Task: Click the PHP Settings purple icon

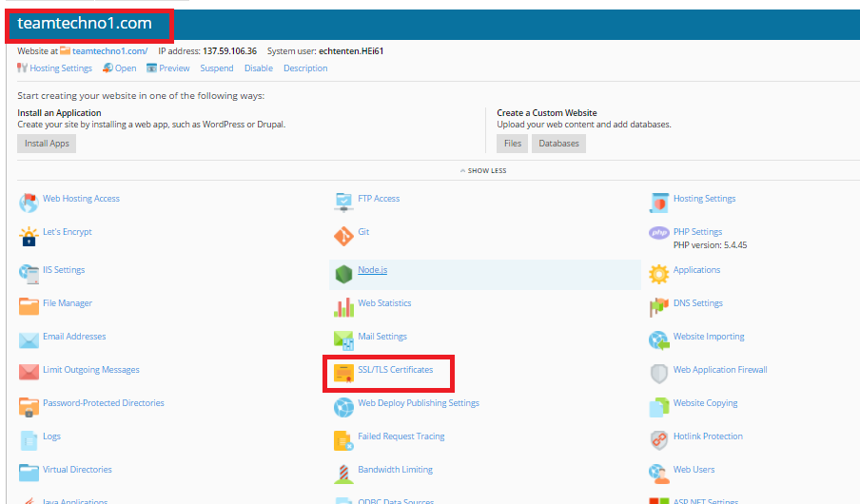Action: (x=658, y=233)
